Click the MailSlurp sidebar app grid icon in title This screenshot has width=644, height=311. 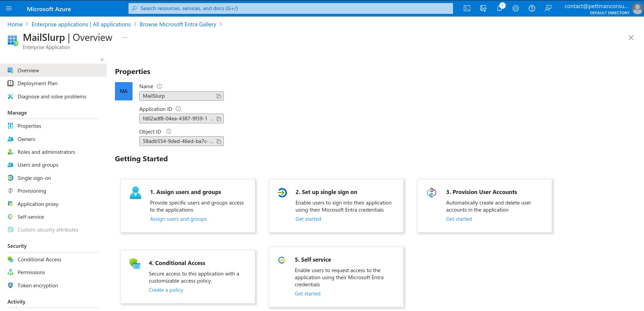coord(13,41)
